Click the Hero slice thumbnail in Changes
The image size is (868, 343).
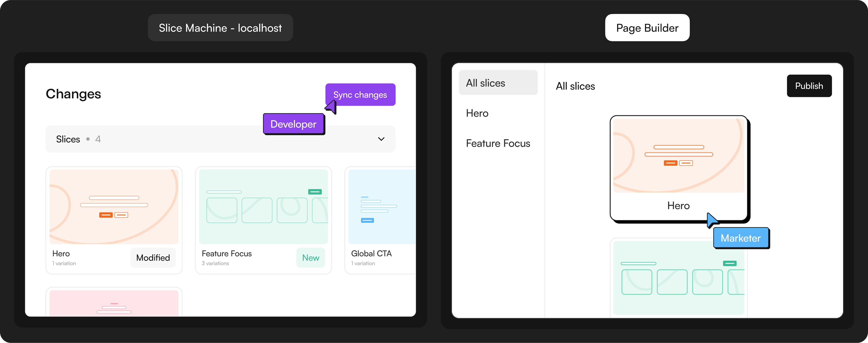[114, 206]
